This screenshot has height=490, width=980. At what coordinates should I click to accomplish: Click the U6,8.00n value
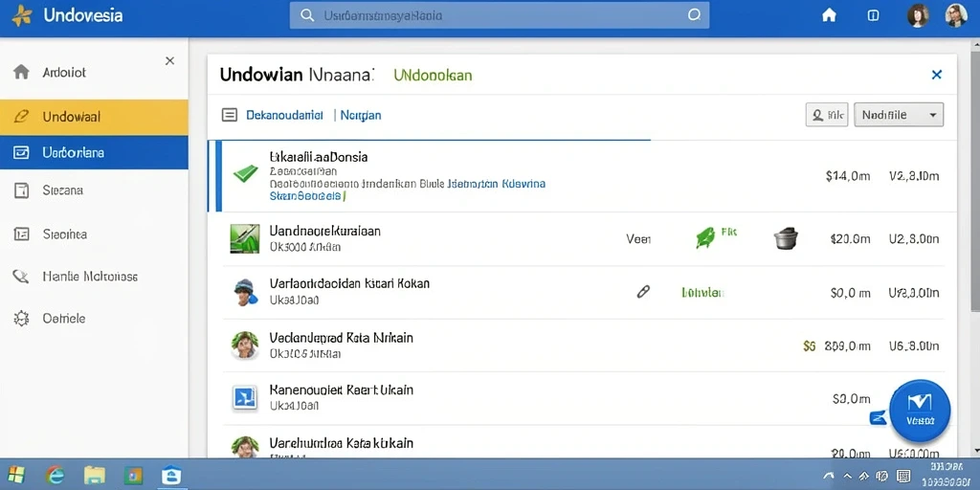pyautogui.click(x=914, y=345)
